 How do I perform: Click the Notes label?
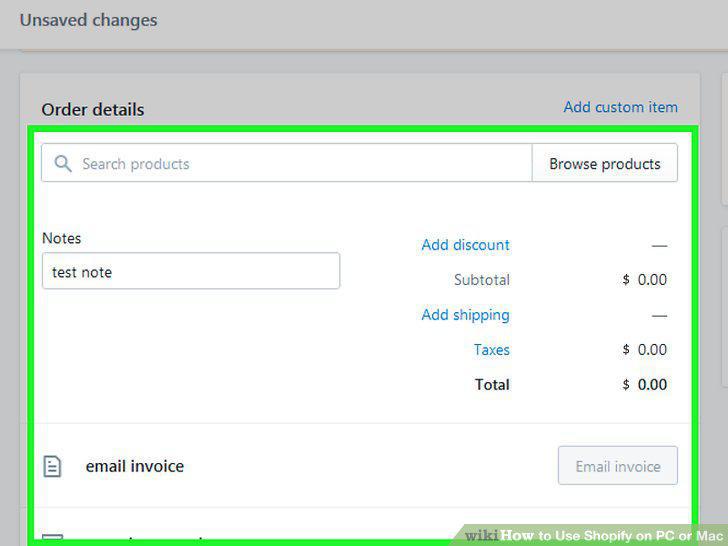tap(61, 238)
